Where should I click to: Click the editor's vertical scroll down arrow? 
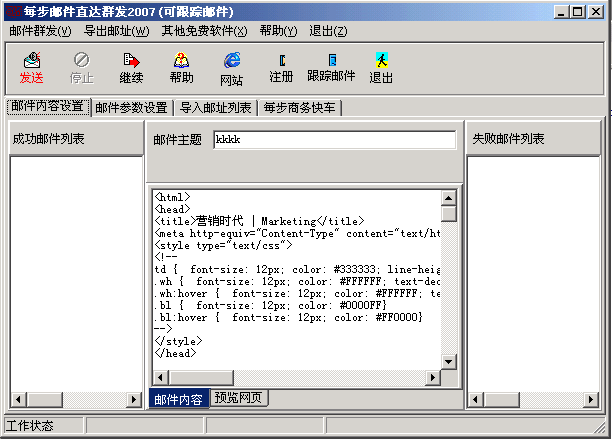pos(448,362)
